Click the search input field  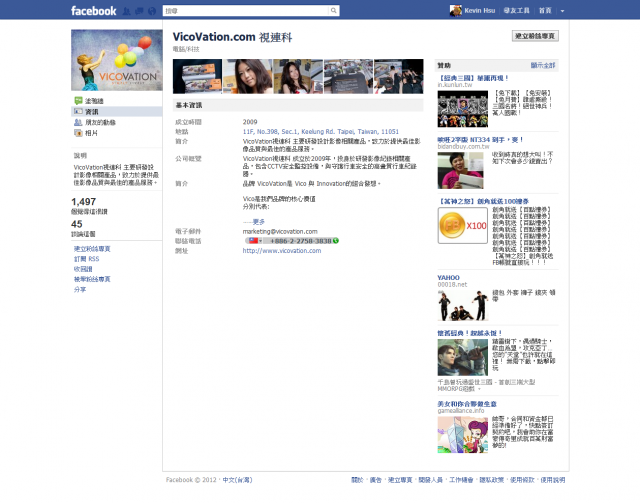(246, 11)
